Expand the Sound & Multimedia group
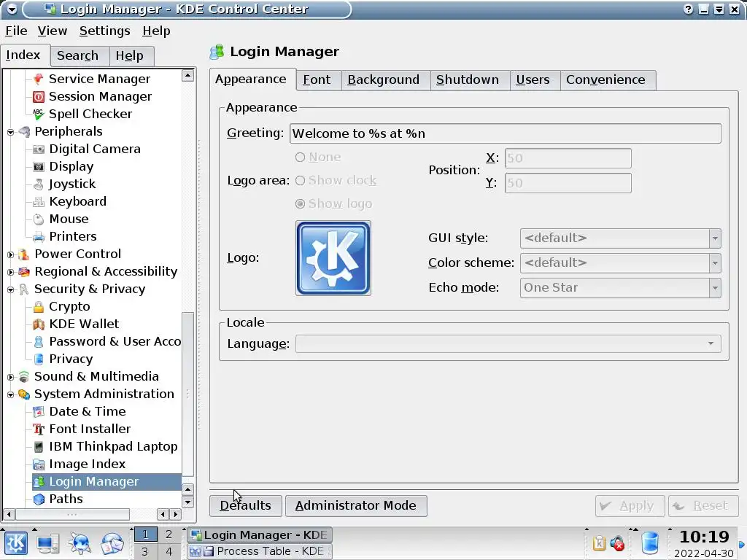747x560 pixels. coord(10,377)
